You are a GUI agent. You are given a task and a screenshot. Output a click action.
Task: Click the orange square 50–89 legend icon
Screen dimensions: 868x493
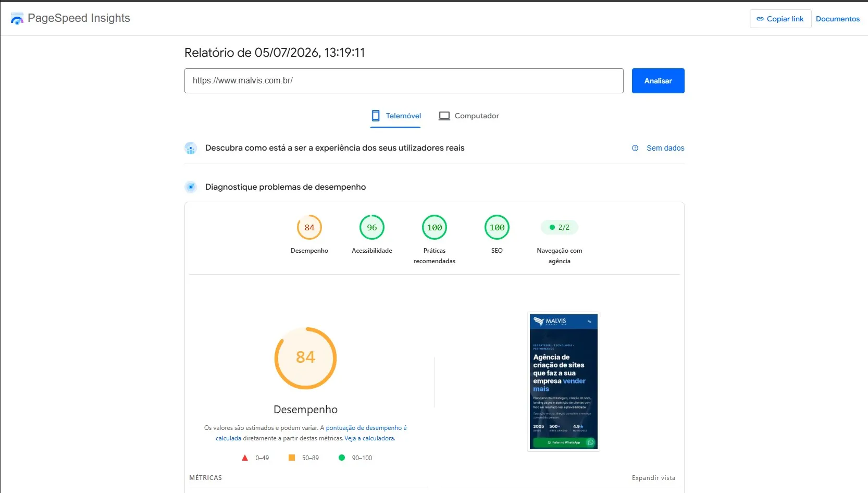pyautogui.click(x=292, y=458)
